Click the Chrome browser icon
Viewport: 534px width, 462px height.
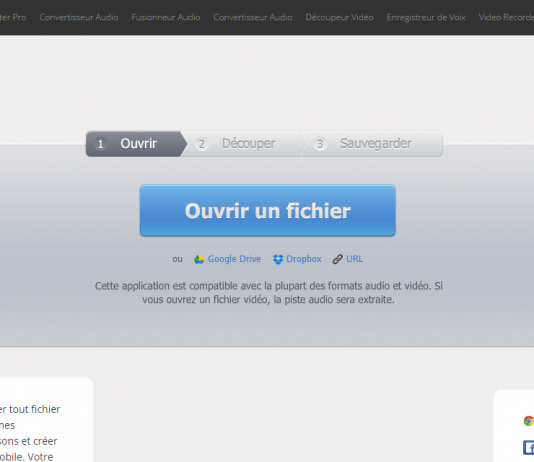click(529, 421)
